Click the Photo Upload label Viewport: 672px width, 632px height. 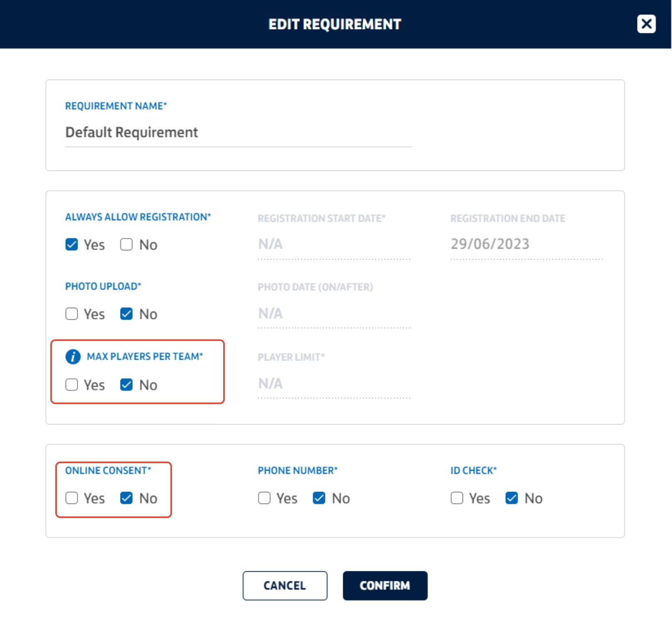[103, 286]
